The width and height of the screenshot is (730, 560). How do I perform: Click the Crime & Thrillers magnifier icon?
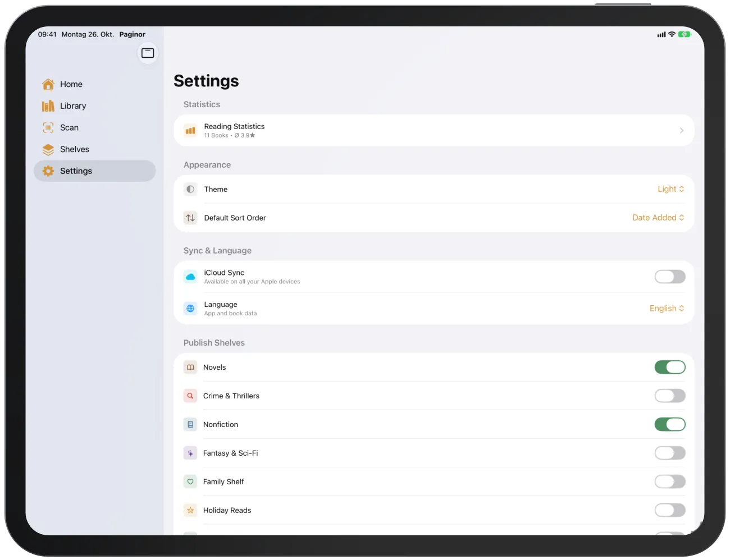[x=190, y=396]
